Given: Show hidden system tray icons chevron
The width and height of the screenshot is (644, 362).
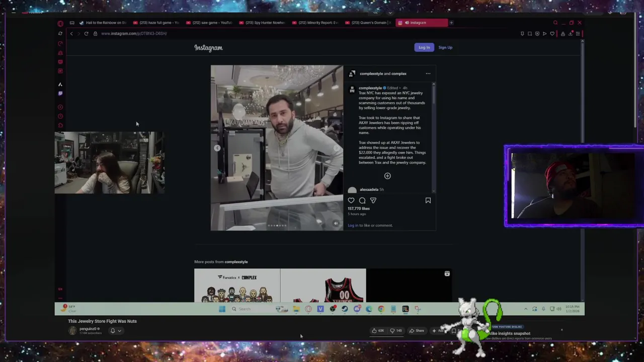Looking at the screenshot, I should pos(526,309).
